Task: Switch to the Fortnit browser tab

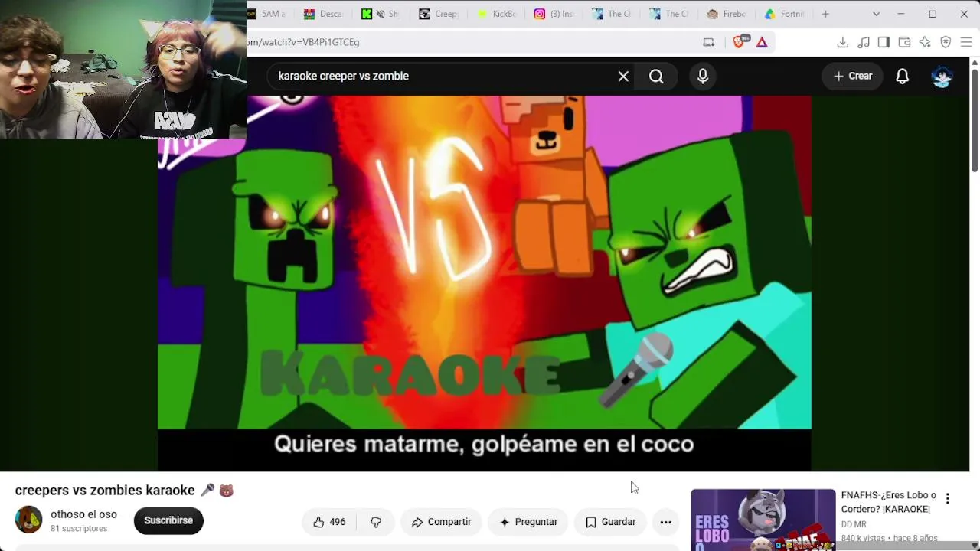Action: point(783,14)
